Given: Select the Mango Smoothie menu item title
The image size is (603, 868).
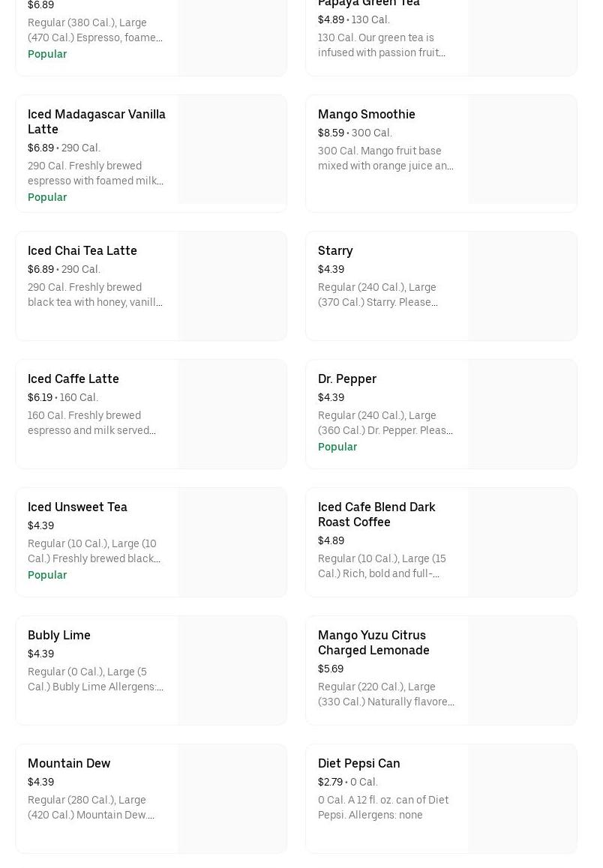Looking at the screenshot, I should (x=366, y=114).
